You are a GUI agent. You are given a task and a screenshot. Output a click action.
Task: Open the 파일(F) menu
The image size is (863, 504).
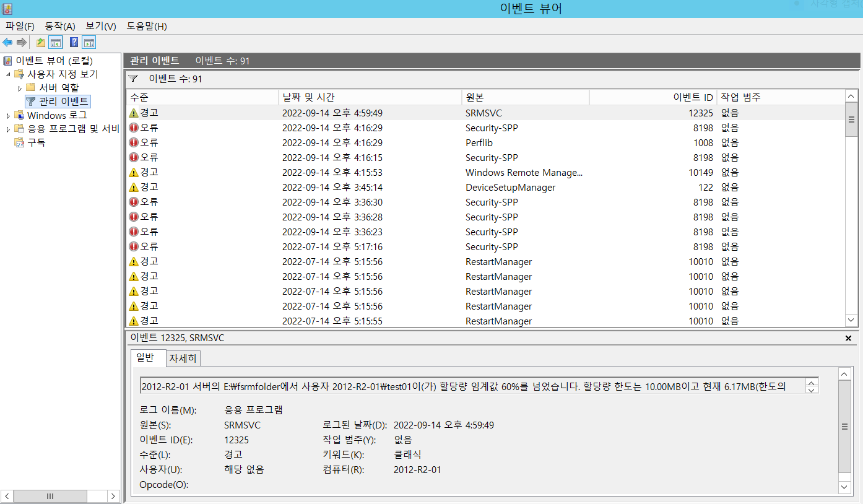[x=20, y=26]
